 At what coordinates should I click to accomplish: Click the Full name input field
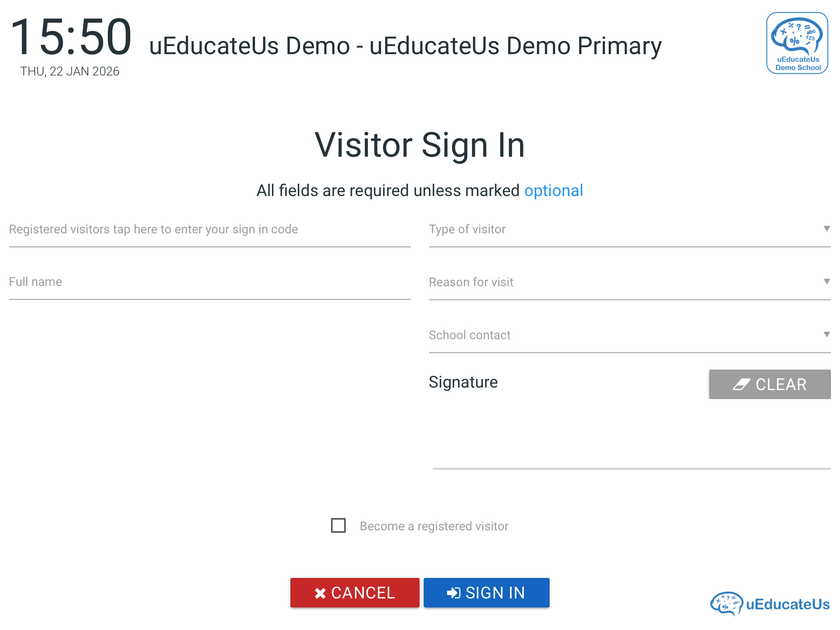click(x=210, y=282)
